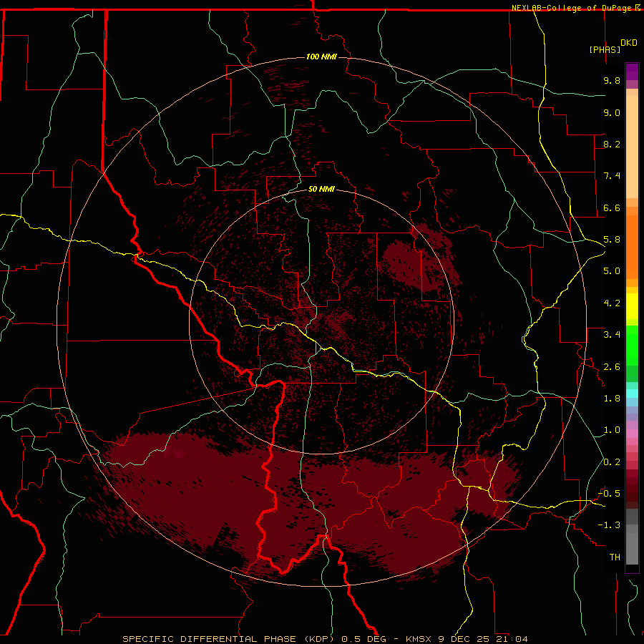Click the 3.4 scale value

pyautogui.click(x=612, y=335)
